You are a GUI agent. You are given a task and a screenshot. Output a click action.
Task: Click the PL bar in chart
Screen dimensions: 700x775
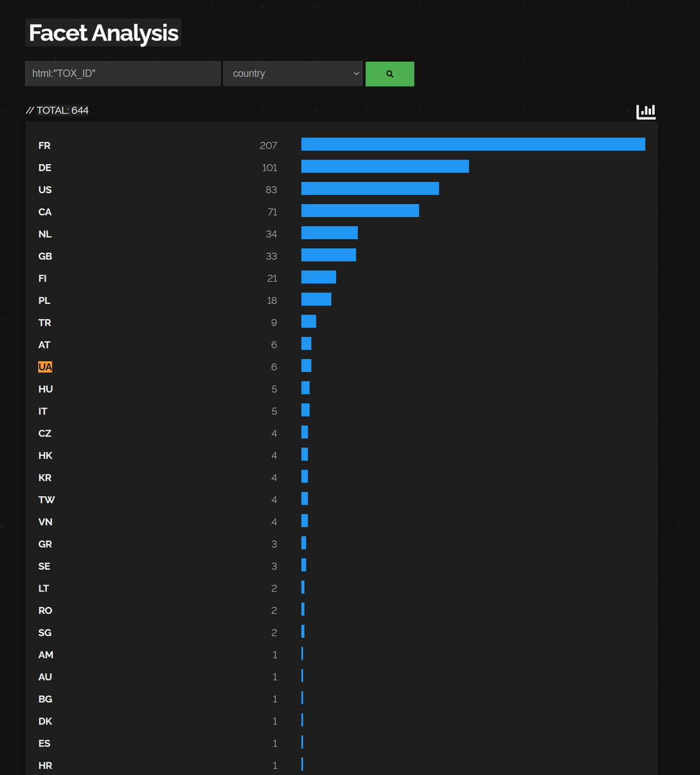pyautogui.click(x=316, y=299)
